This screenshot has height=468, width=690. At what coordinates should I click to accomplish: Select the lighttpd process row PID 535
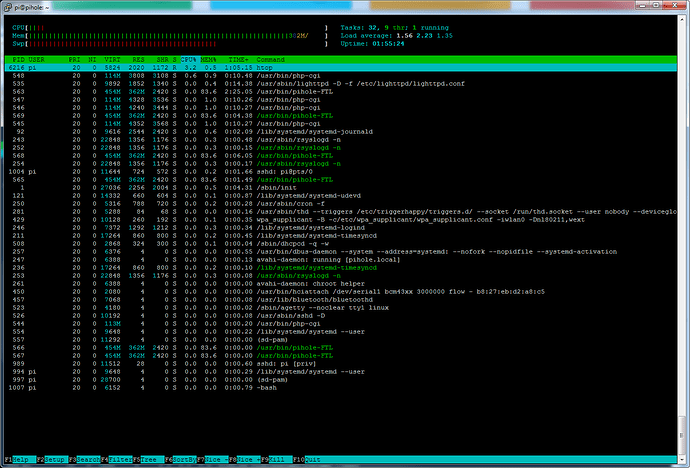click(x=341, y=84)
